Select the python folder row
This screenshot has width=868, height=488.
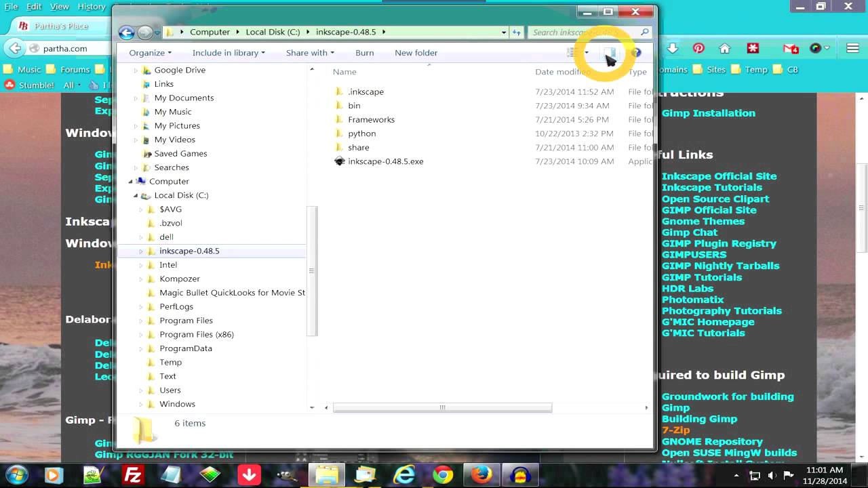361,134
